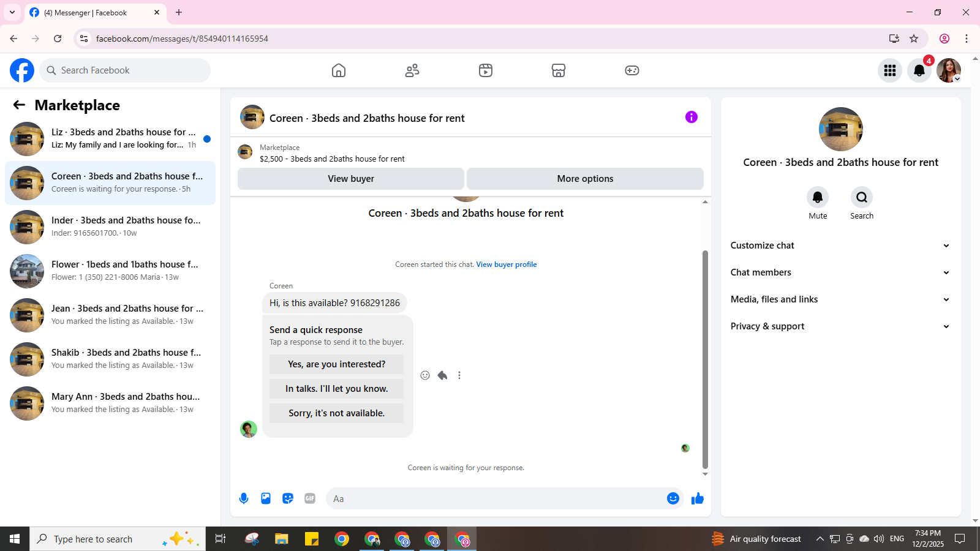Focus the Search Facebook box
The width and height of the screenshot is (980, 551).
pos(125,70)
